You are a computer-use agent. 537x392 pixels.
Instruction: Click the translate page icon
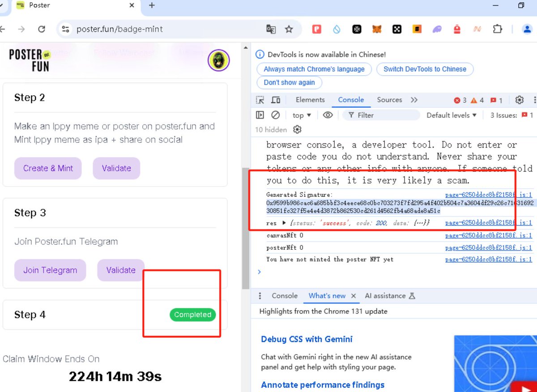(271, 29)
